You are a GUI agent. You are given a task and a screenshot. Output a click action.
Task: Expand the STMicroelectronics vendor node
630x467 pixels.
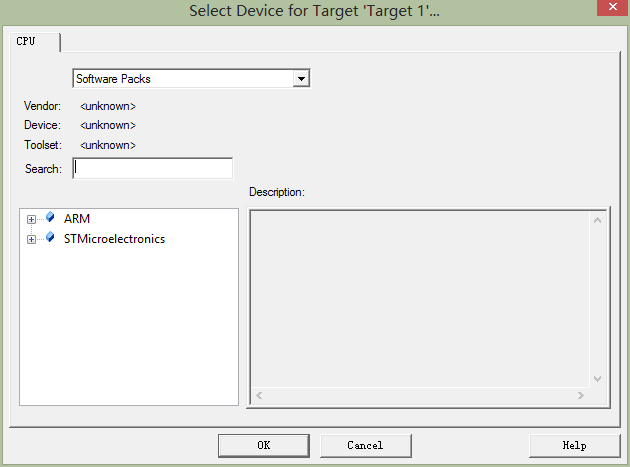pyautogui.click(x=31, y=240)
